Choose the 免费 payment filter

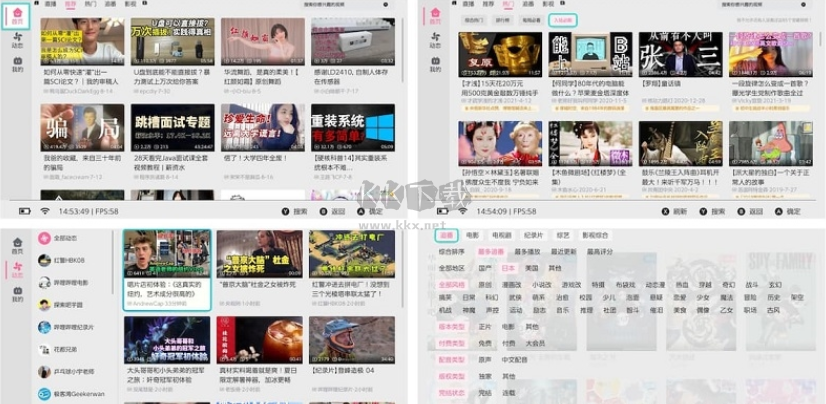485,343
